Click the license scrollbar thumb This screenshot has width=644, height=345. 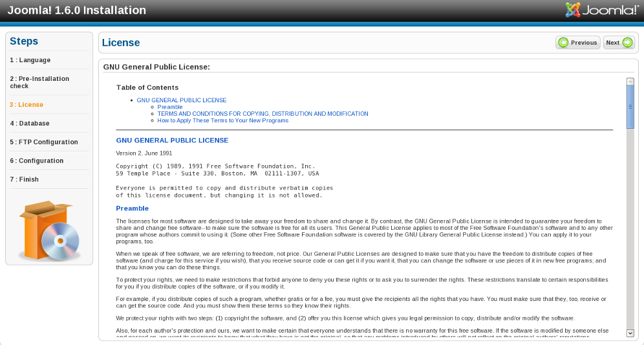tap(630, 107)
